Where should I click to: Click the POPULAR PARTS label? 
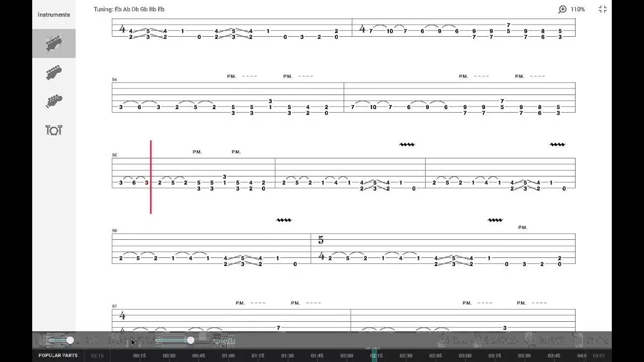(58, 355)
